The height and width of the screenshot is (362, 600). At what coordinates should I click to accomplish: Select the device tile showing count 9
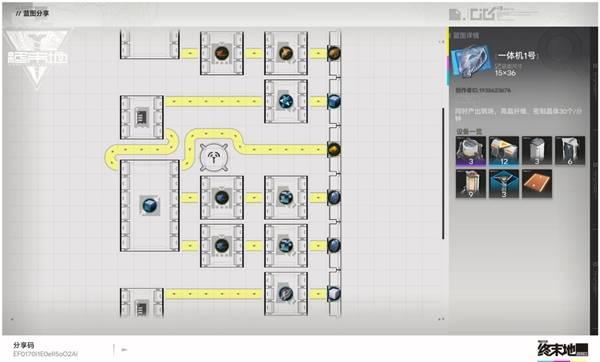click(x=471, y=184)
